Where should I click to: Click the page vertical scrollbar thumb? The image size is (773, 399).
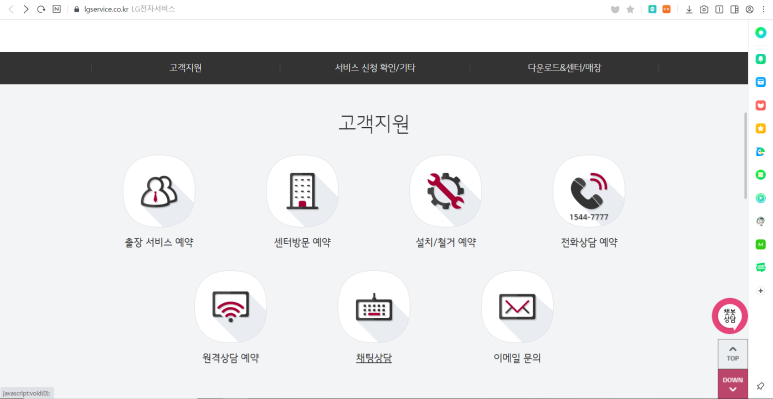point(745,155)
